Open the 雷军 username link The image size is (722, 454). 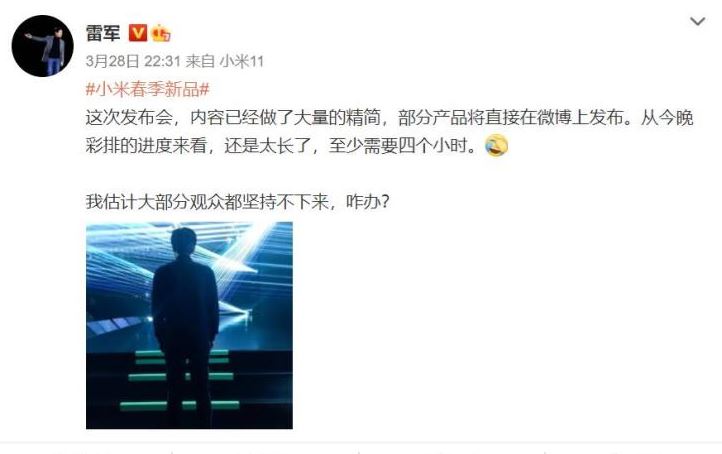(x=103, y=33)
